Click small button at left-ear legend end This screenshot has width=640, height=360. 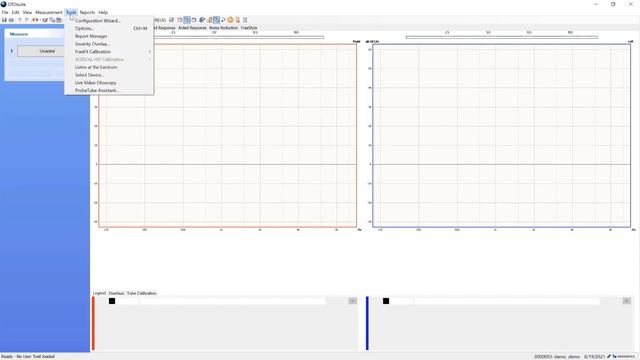627,301
